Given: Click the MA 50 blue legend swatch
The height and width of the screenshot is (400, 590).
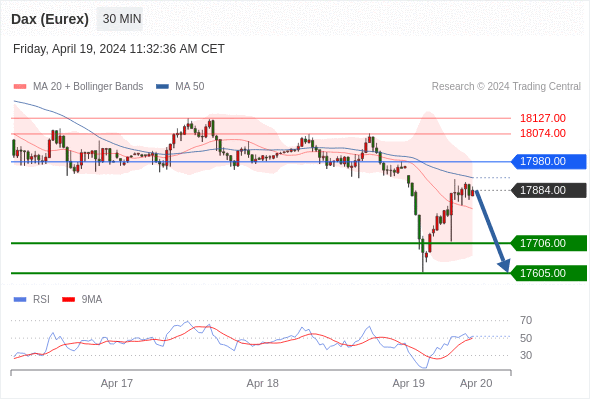Looking at the screenshot, I should tap(162, 87).
